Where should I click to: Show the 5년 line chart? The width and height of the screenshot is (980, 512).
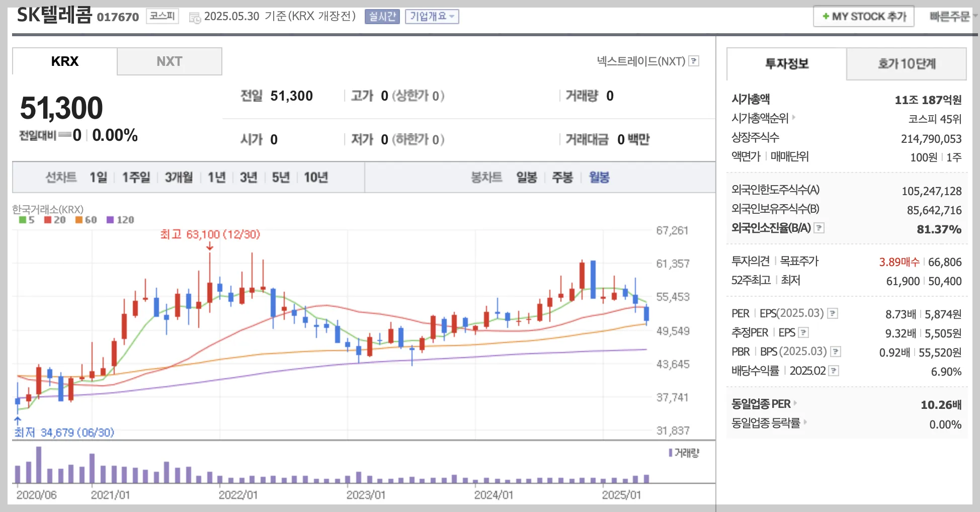pyautogui.click(x=281, y=177)
